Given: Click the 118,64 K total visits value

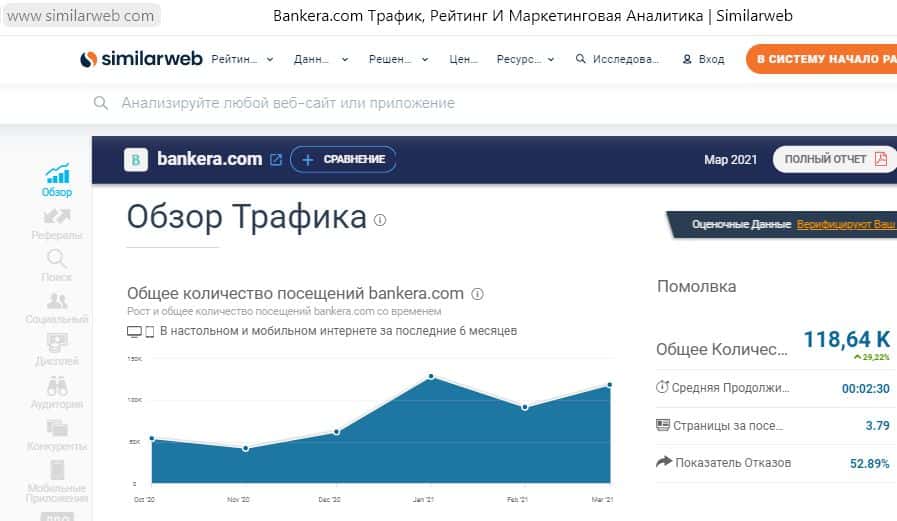Looking at the screenshot, I should point(847,339).
